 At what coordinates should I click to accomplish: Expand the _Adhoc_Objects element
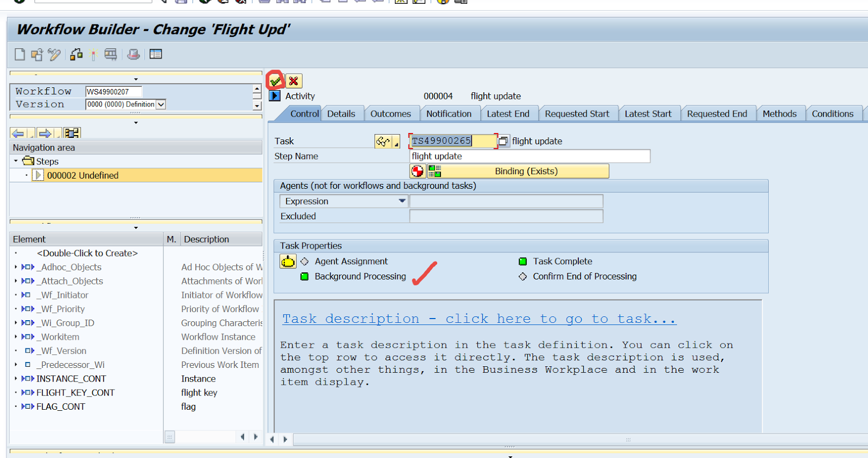coord(16,267)
